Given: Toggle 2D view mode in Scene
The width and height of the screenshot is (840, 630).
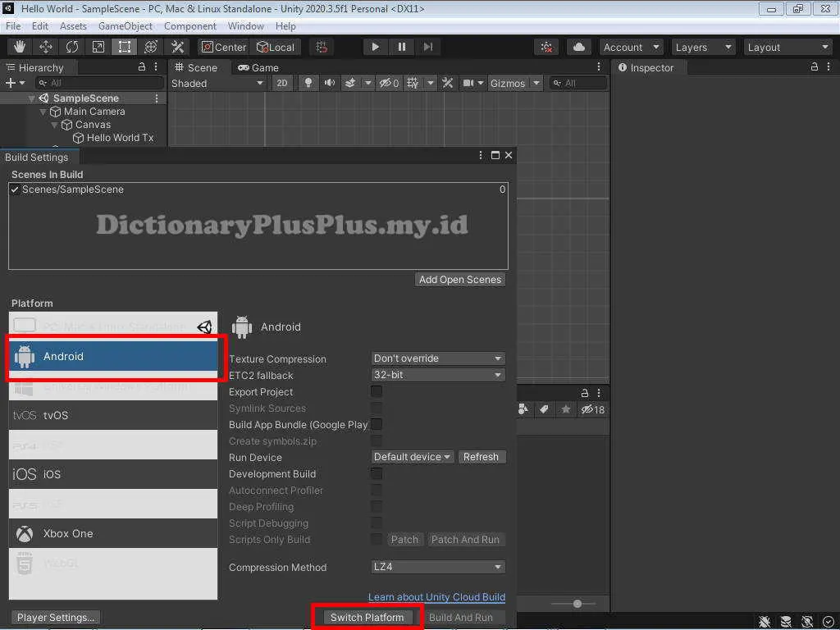Looking at the screenshot, I should tap(282, 83).
